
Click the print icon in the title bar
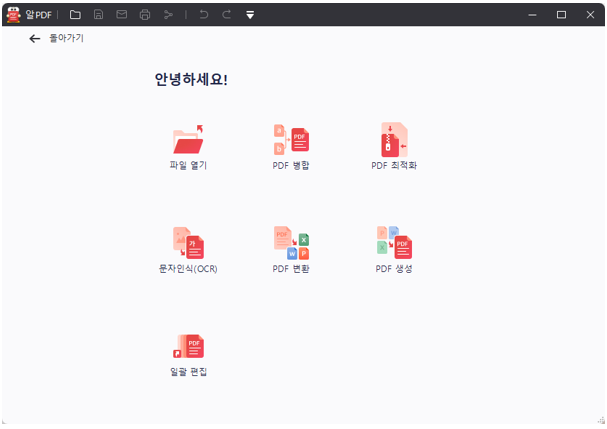145,15
